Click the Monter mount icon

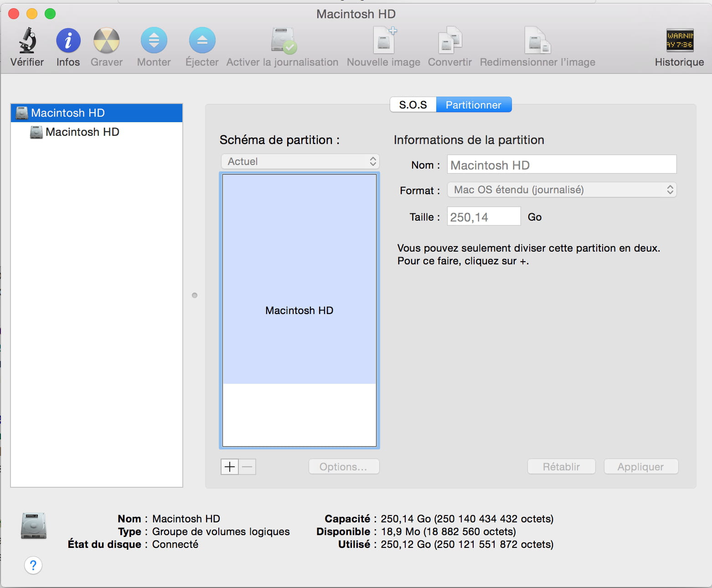154,41
